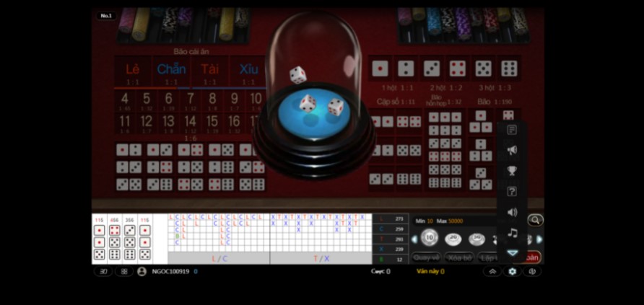The height and width of the screenshot is (305, 644).
Task: Bet on single die face two
Action: click(406, 68)
